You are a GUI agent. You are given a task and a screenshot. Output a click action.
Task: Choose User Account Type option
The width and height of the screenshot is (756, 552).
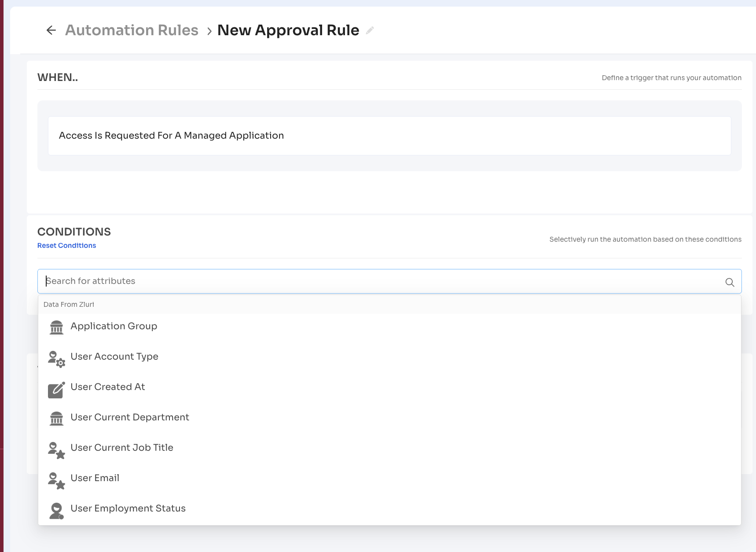pos(389,357)
